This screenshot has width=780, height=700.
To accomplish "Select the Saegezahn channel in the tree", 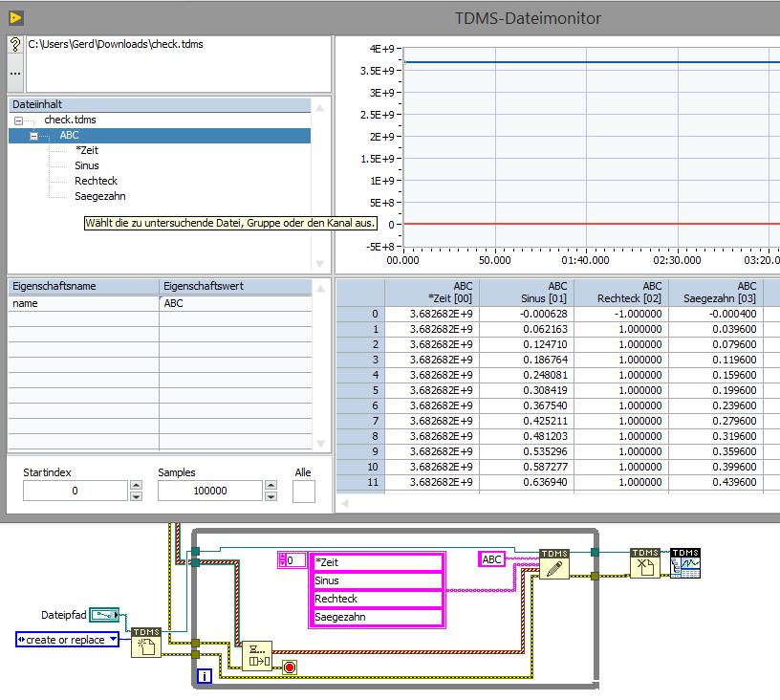I will pyautogui.click(x=99, y=196).
